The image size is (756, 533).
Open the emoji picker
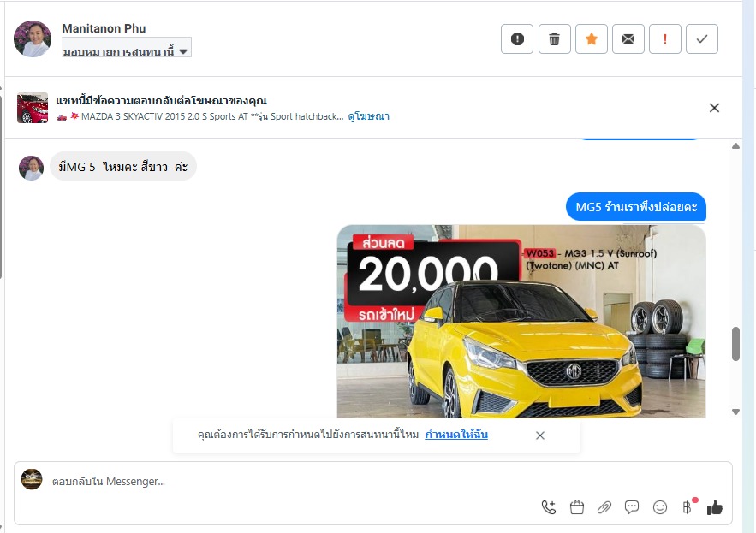coord(659,507)
